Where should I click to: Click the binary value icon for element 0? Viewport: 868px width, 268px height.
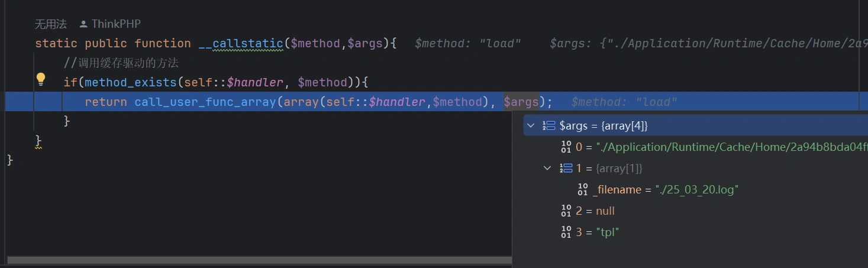[566, 147]
